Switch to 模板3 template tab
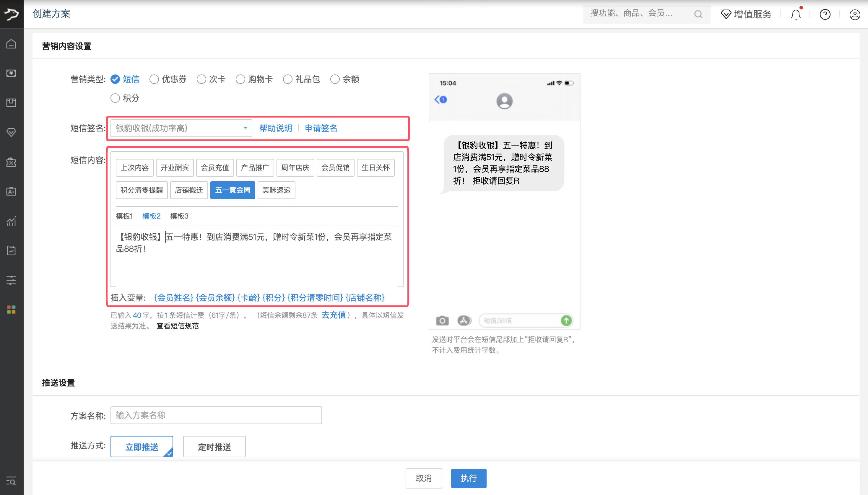The height and width of the screenshot is (495, 868). pos(179,216)
